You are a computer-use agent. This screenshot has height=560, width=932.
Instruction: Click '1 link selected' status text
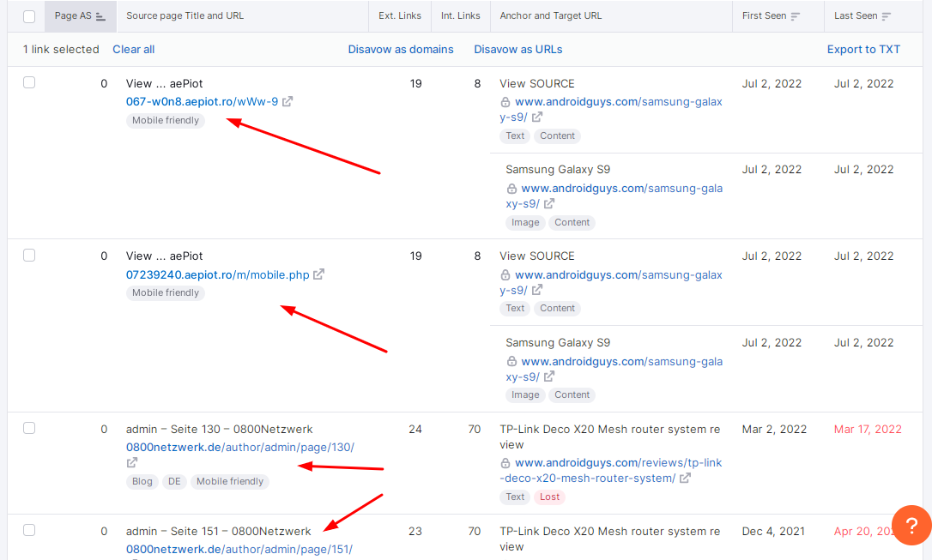click(61, 49)
